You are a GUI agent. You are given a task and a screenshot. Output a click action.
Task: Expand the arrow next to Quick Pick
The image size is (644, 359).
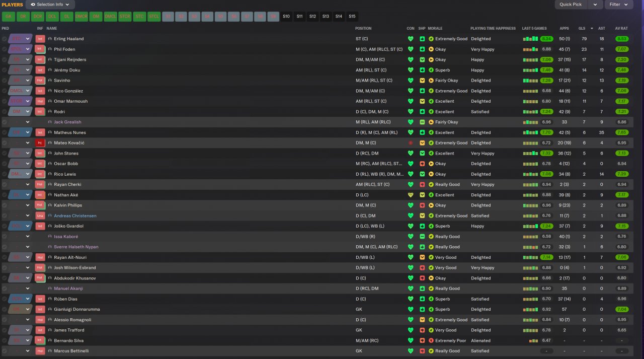[595, 5]
